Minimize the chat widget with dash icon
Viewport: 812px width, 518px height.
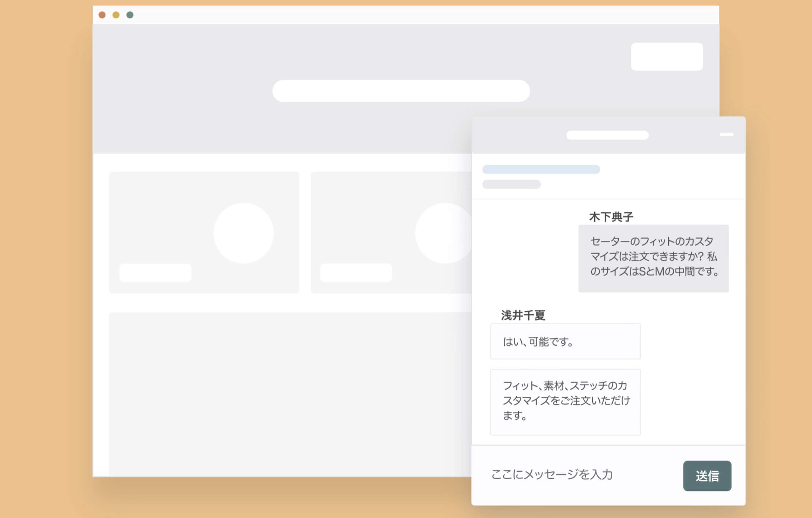(726, 134)
